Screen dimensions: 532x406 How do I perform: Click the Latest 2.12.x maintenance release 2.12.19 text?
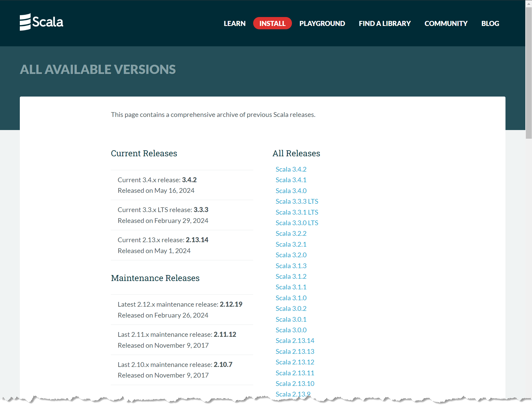(180, 304)
